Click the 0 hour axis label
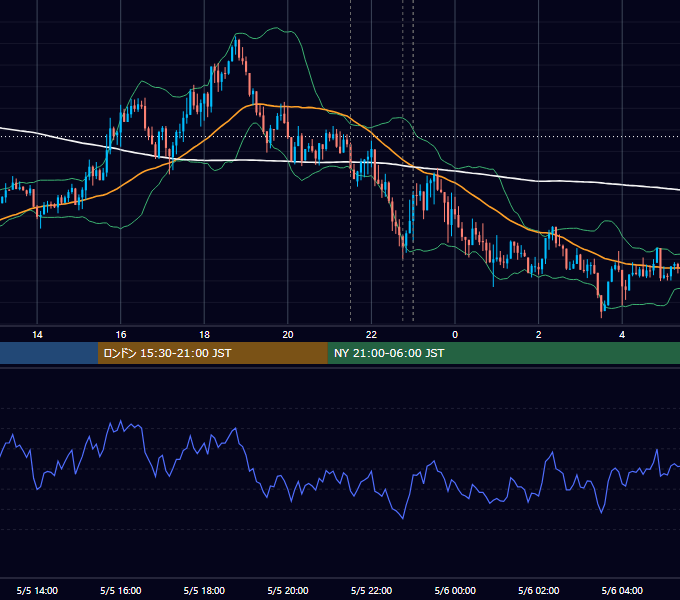The height and width of the screenshot is (600, 680). click(455, 335)
